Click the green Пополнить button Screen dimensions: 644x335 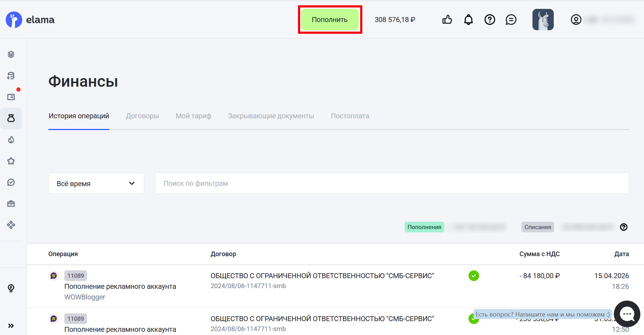(x=330, y=20)
